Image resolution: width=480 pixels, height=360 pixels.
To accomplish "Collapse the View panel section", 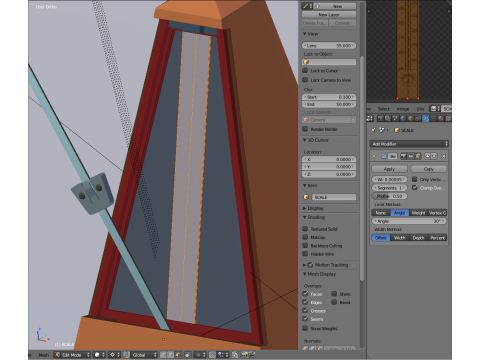I will (x=305, y=34).
